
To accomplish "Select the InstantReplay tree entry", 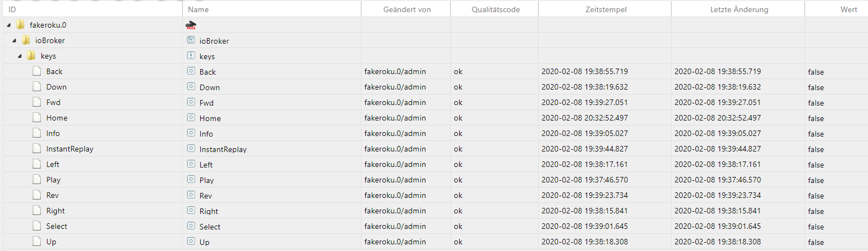I will coord(70,149).
